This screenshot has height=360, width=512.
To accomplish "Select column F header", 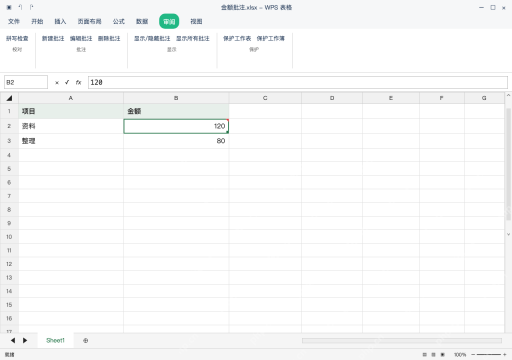I will [442, 98].
